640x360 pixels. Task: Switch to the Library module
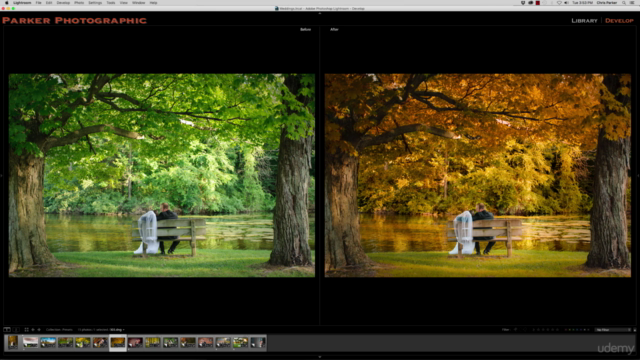[x=584, y=20]
